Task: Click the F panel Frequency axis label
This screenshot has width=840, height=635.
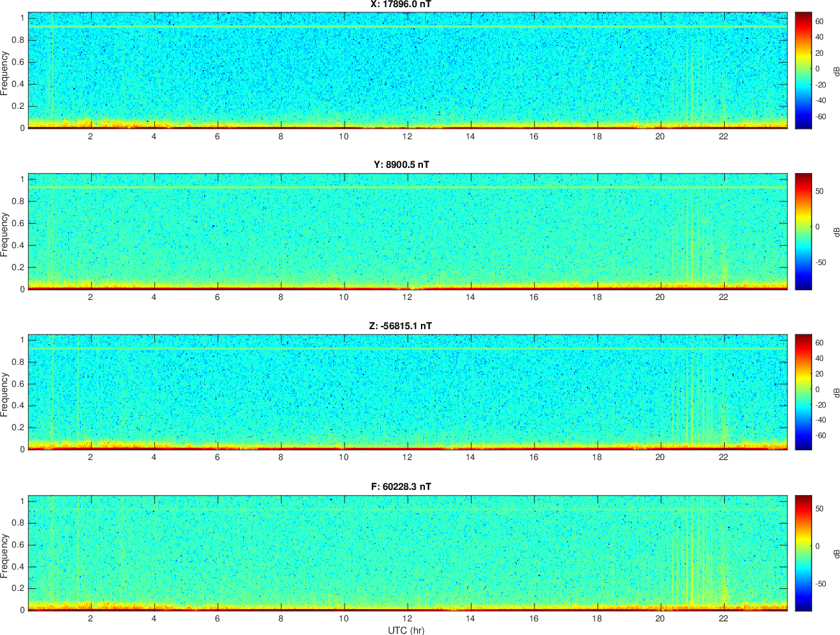Action: [x=5, y=556]
